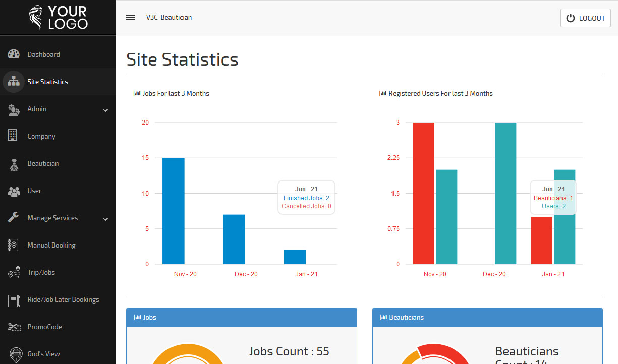Click the God's View taxi pin icon

click(16, 354)
